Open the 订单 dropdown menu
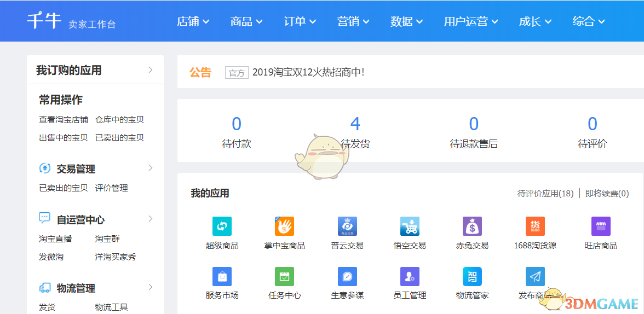This screenshot has height=314, width=644. (300, 21)
